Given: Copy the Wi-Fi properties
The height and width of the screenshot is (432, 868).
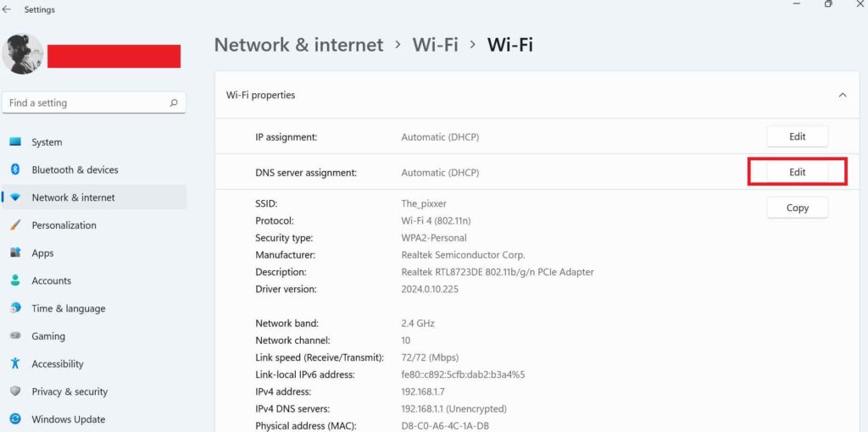Looking at the screenshot, I should (797, 208).
